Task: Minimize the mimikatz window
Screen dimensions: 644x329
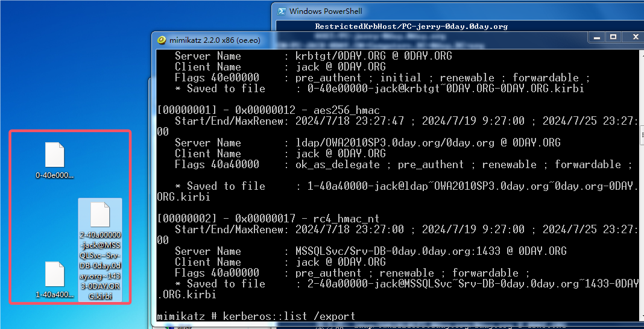Action: (598, 37)
